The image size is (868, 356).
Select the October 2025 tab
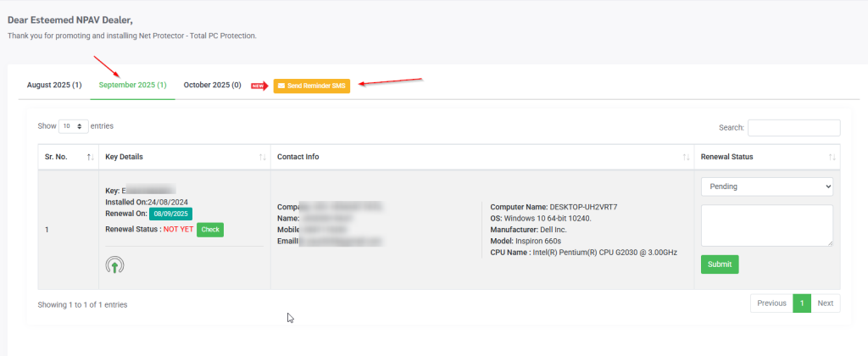212,86
